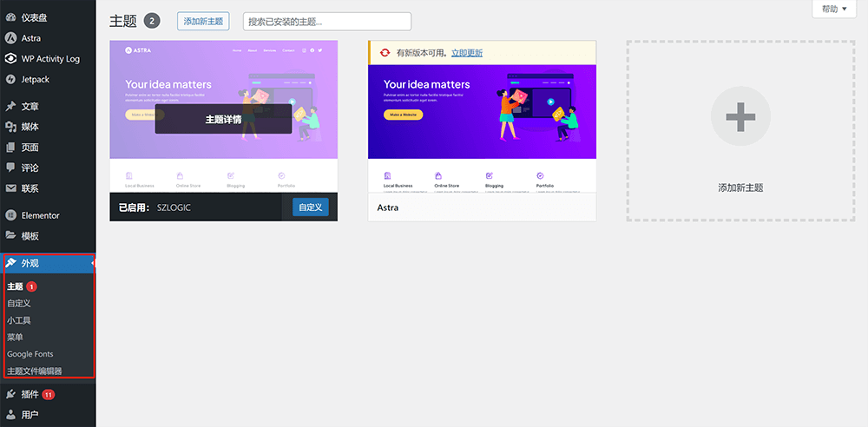The height and width of the screenshot is (427, 868).
Task: Click the red update-available refresh icon
Action: pyautogui.click(x=385, y=53)
